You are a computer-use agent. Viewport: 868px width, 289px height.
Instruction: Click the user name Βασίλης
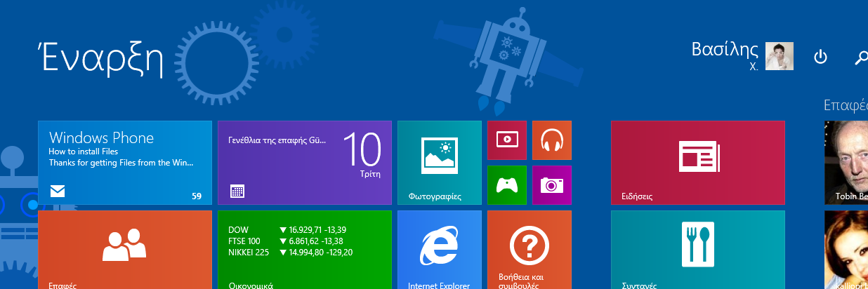tap(725, 51)
